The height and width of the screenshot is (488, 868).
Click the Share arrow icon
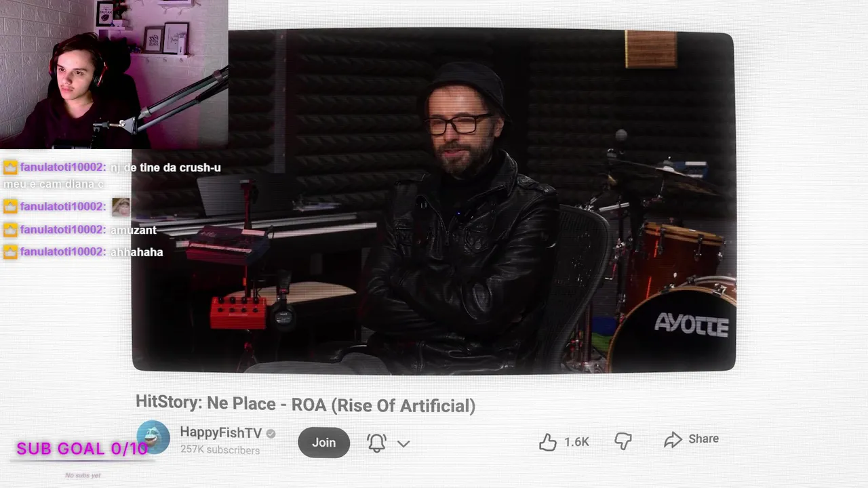pyautogui.click(x=673, y=440)
